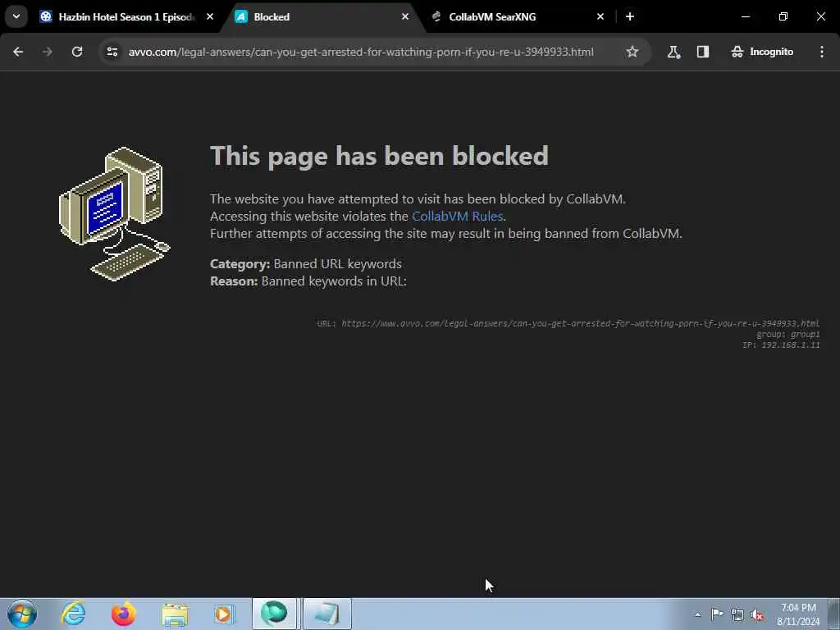The width and height of the screenshot is (840, 630).
Task: Close the Hazbin Hotel tab
Action: point(210,16)
